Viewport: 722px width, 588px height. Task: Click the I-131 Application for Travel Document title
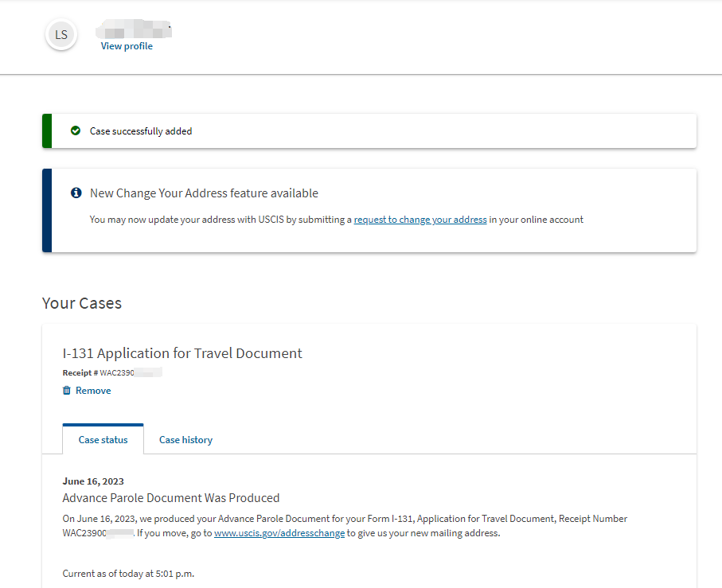tap(182, 353)
